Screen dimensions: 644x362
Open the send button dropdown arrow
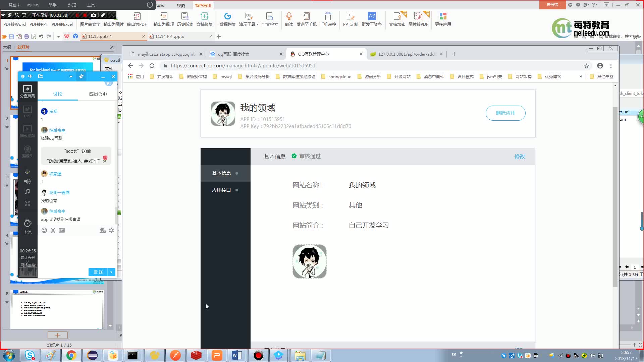[111, 272]
